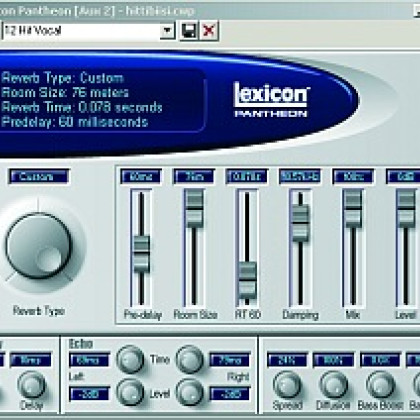Click the Level slider handle
Viewport: 420px width, 420px height.
tap(406, 209)
